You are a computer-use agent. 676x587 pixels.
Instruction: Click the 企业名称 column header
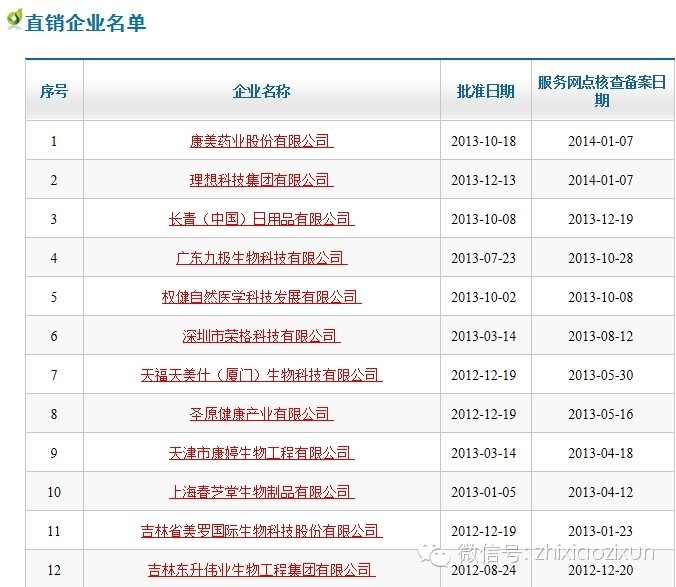(x=262, y=91)
